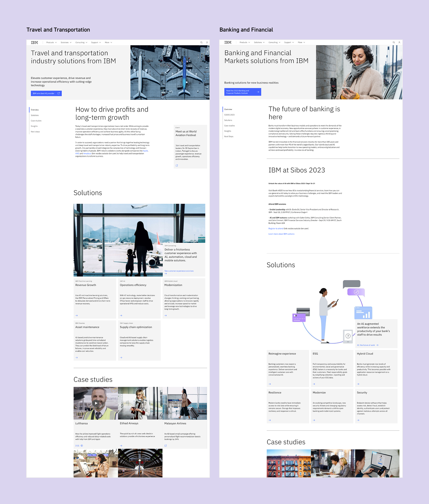Select Case studies in Travel page sidebar

[x=36, y=121]
